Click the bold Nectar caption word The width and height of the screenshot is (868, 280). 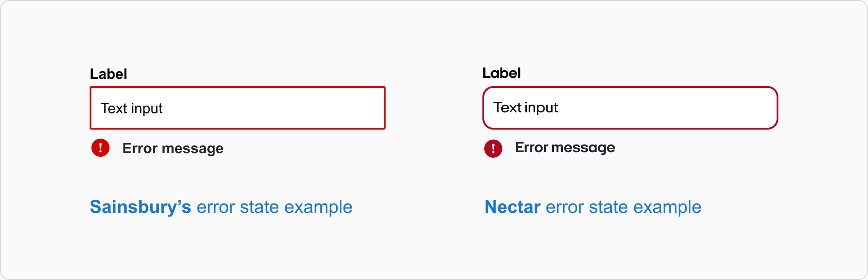[x=511, y=207]
